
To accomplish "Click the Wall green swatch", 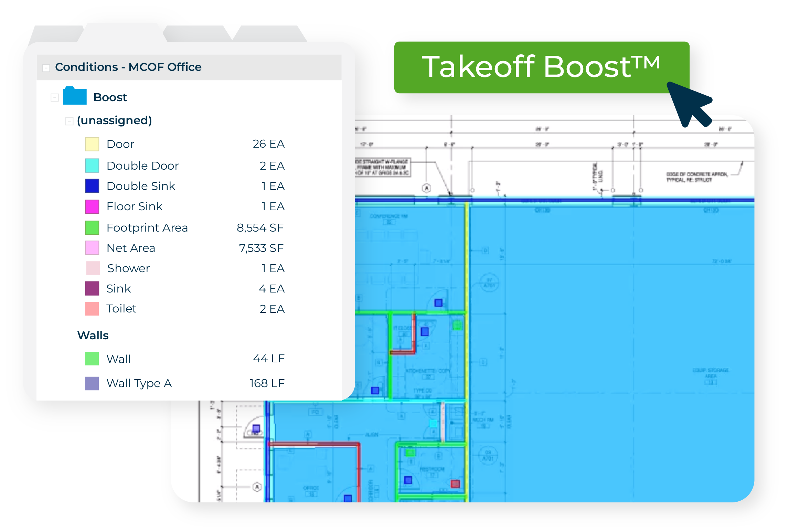I will (x=92, y=359).
